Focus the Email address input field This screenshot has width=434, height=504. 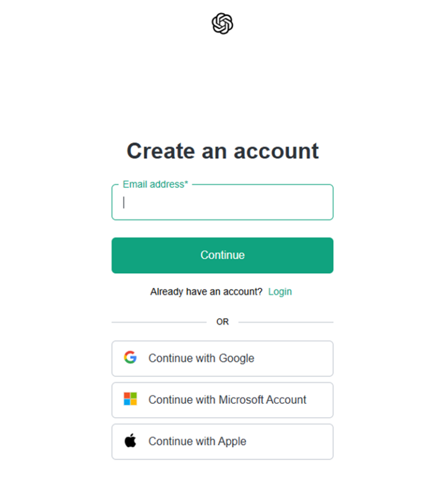coord(222,202)
